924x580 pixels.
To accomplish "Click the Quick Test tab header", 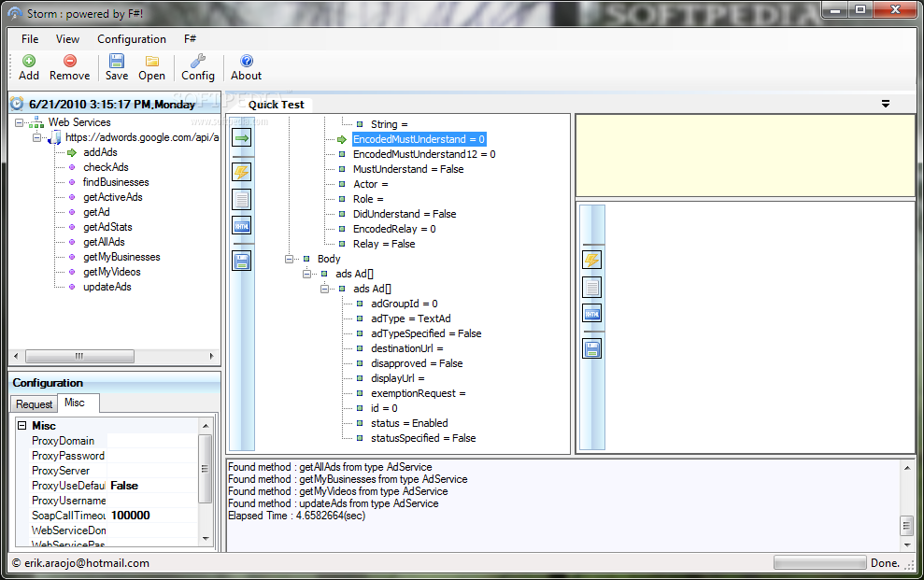I will pos(276,105).
